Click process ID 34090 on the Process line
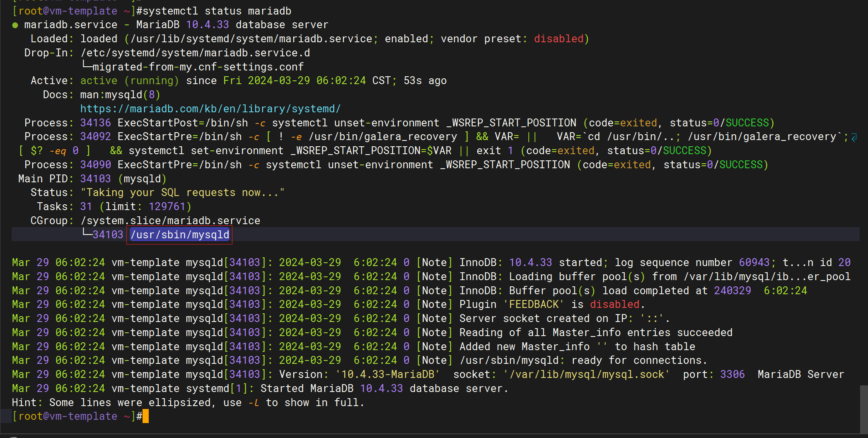The width and height of the screenshot is (868, 438). pos(96,165)
